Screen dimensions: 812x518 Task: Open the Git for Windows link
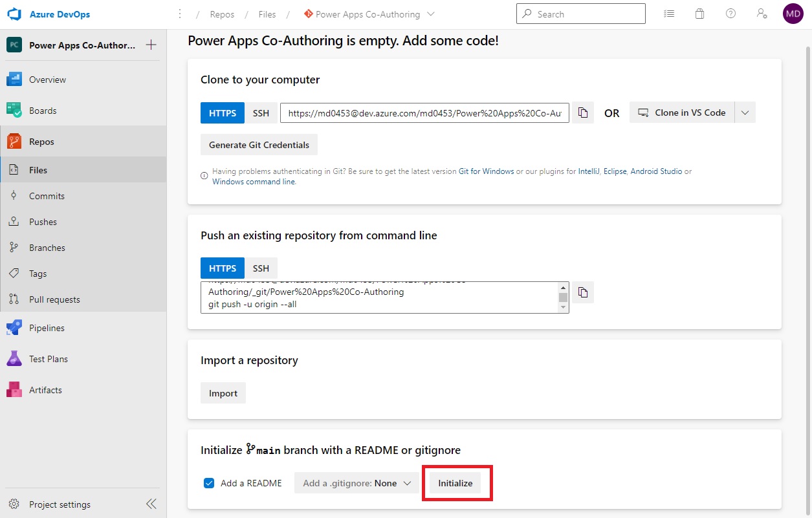point(486,171)
